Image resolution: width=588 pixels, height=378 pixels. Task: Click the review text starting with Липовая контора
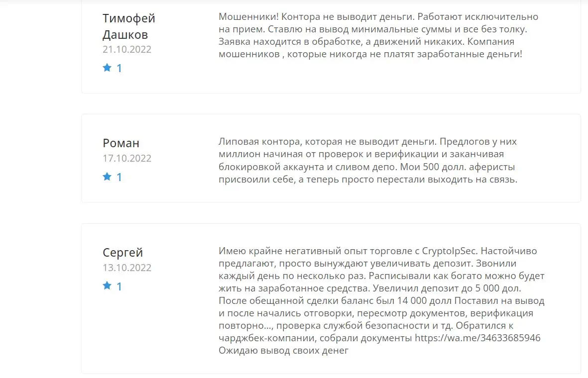tap(368, 160)
